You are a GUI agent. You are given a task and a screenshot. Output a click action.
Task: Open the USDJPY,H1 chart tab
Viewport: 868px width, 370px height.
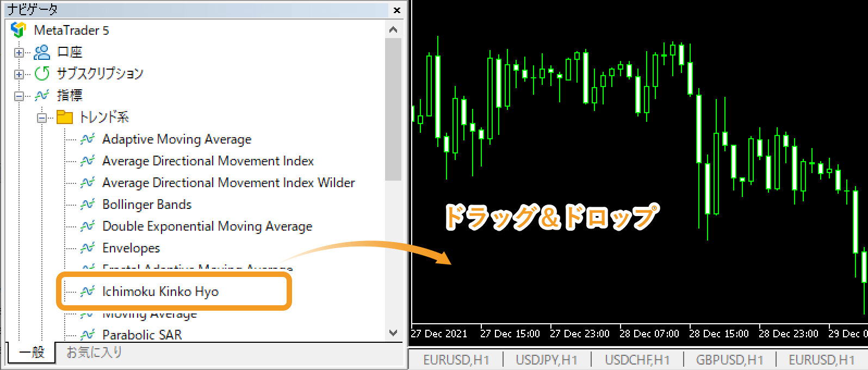pyautogui.click(x=546, y=360)
